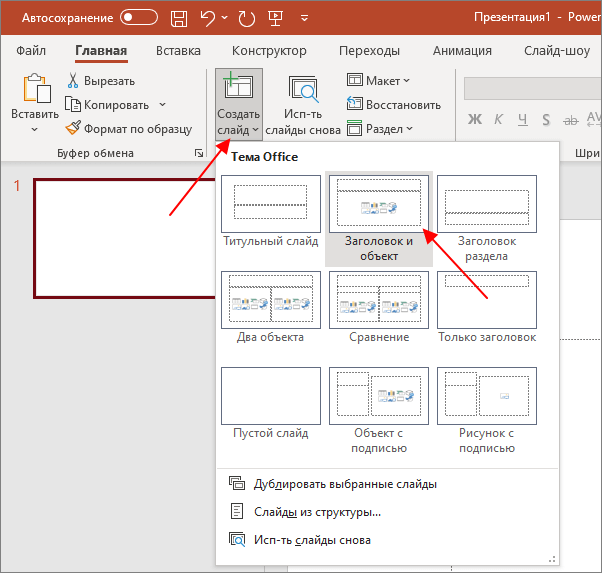This screenshot has height=573, width=602.
Task: Switch to the Вставка tab
Action: pyautogui.click(x=178, y=51)
